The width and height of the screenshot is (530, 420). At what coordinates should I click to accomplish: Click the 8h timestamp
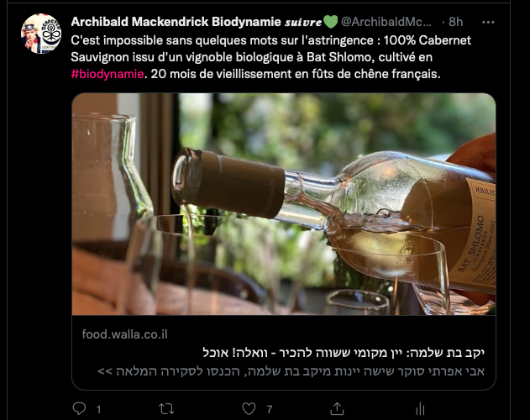455,22
